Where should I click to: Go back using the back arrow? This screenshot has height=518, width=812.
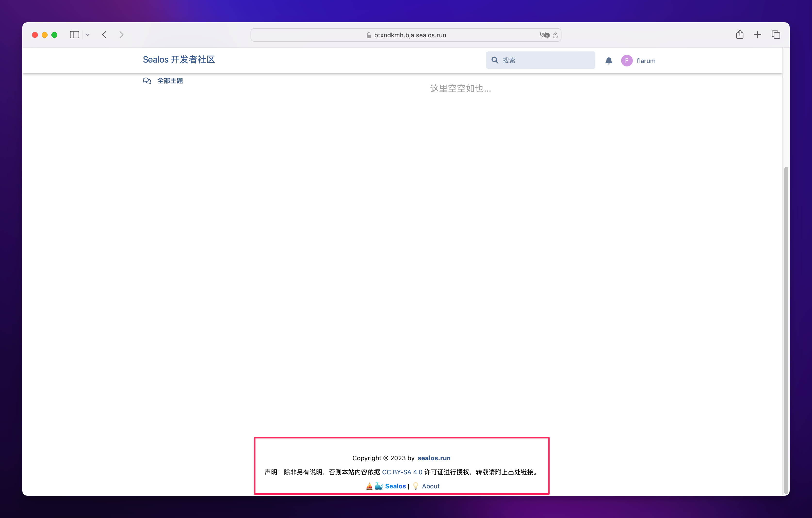104,34
